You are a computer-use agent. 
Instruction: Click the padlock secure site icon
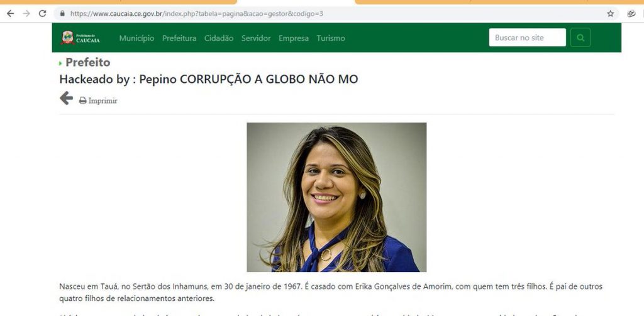point(62,14)
